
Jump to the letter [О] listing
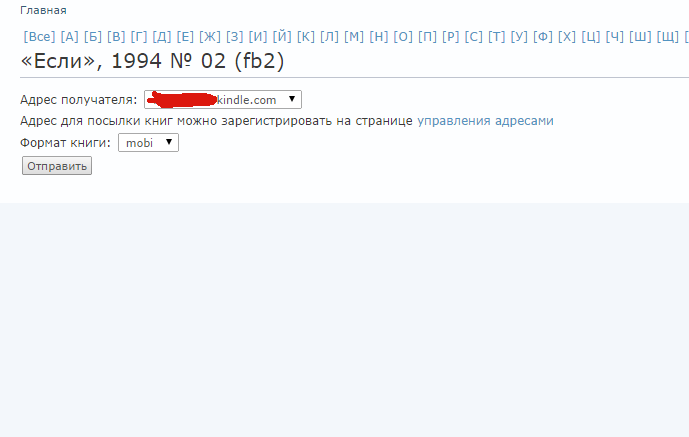tap(403, 36)
